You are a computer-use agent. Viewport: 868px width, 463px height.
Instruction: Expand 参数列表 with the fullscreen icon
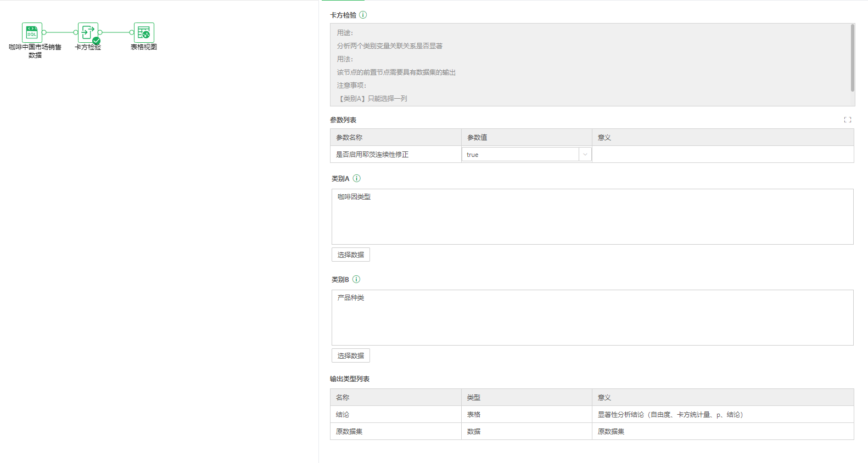pos(848,120)
